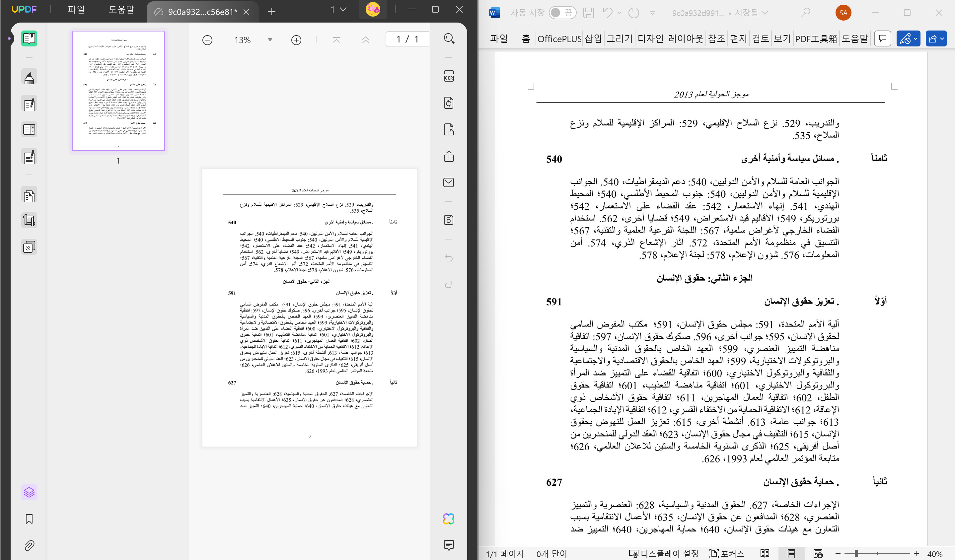Switch to Read Mode view in Word
The height and width of the screenshot is (560, 955).
(765, 554)
